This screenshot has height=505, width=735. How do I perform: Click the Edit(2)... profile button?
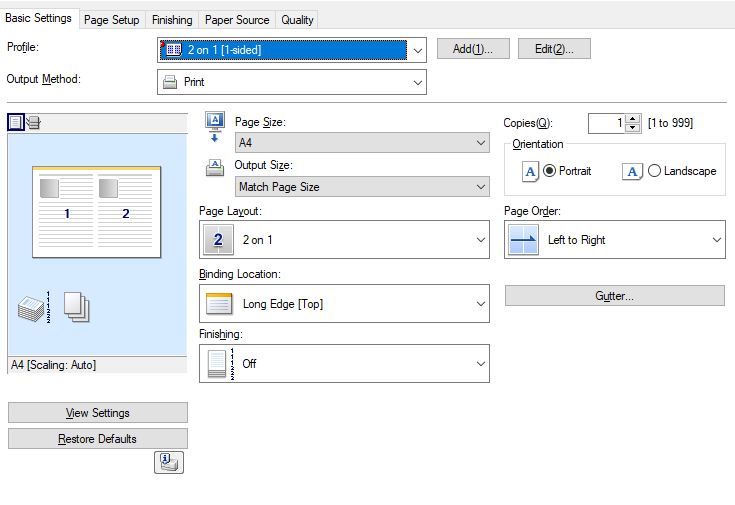tap(554, 49)
